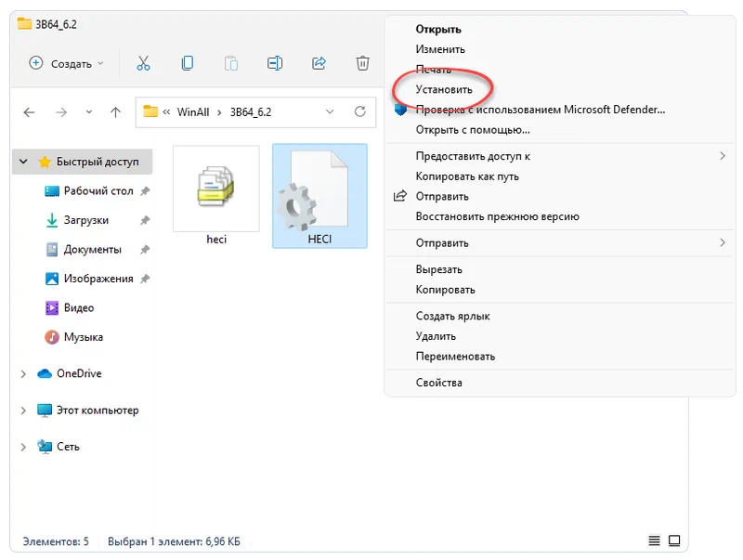Choose Свойства in the context menu
Screen dimensions: 743x560
(438, 383)
